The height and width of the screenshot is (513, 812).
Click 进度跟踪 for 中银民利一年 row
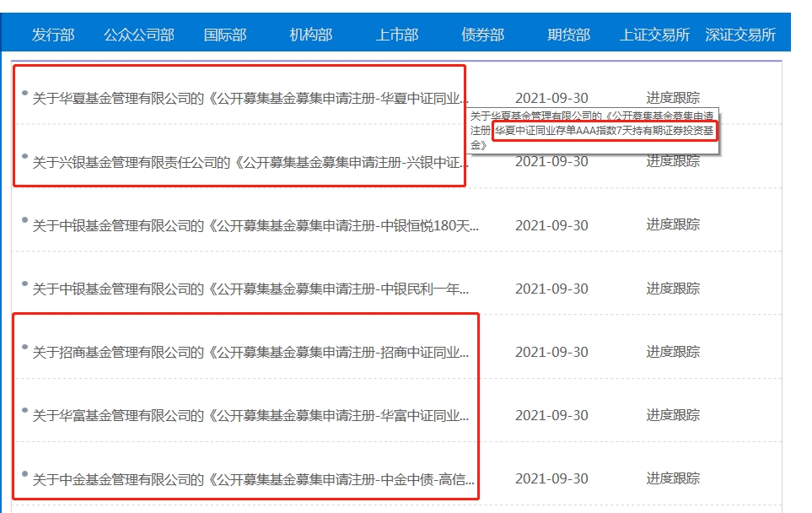[x=673, y=288]
